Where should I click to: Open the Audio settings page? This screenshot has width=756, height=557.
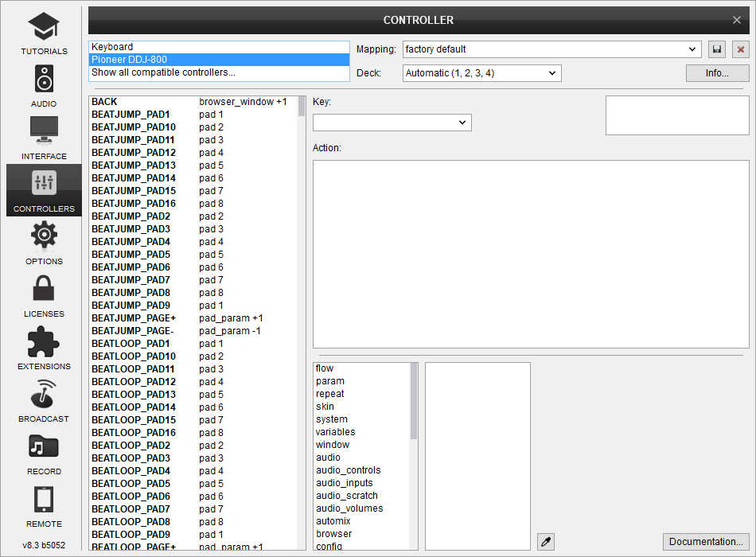pos(44,86)
